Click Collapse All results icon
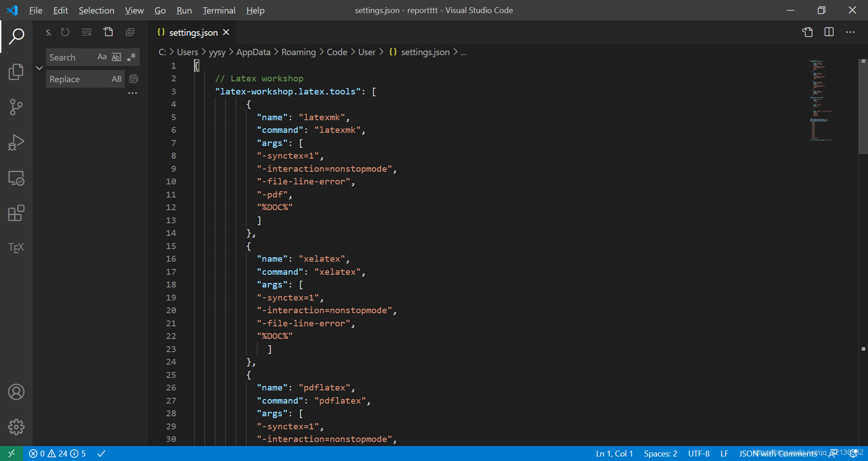 [130, 32]
